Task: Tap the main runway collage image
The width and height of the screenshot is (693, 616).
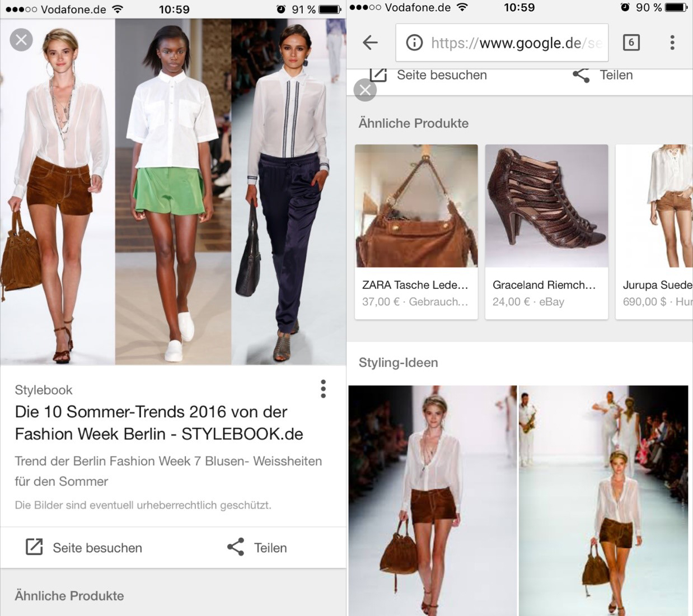Action: point(173,192)
